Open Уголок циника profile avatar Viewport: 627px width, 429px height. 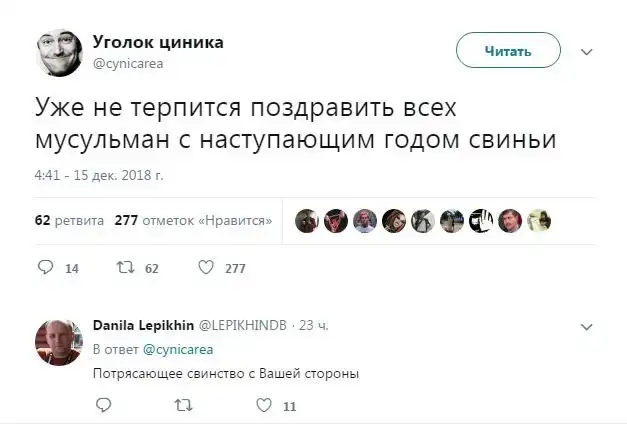pos(59,51)
